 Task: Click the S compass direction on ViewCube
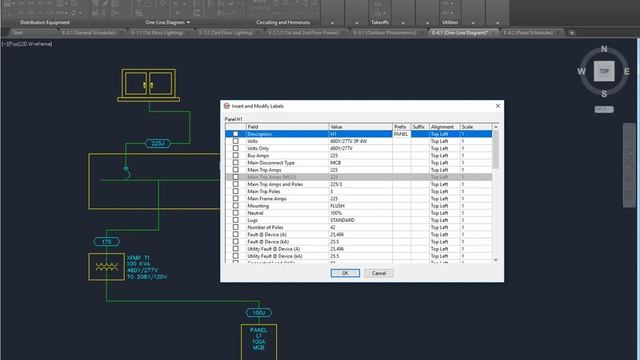click(x=604, y=94)
